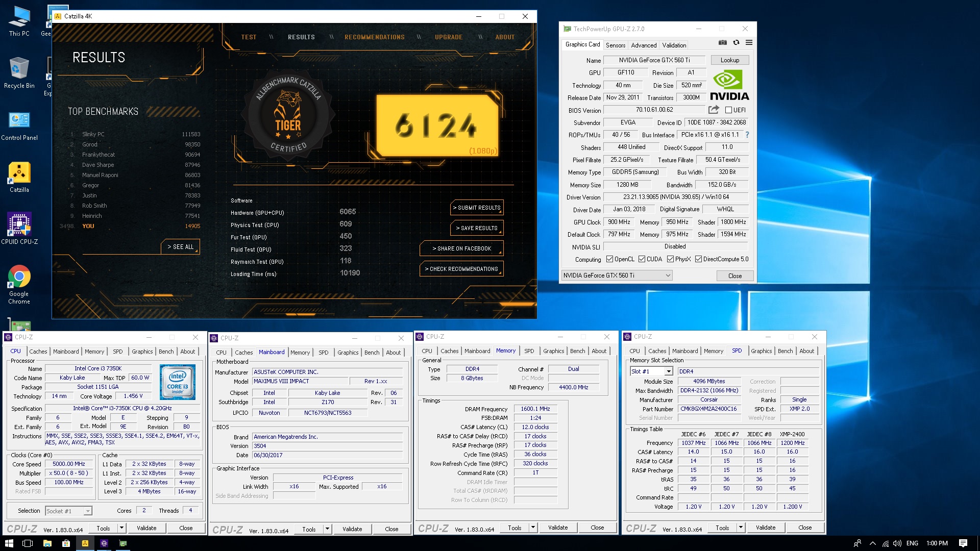The width and height of the screenshot is (980, 551).
Task: Click SHARE ON FACEBOOK button
Action: [461, 248]
